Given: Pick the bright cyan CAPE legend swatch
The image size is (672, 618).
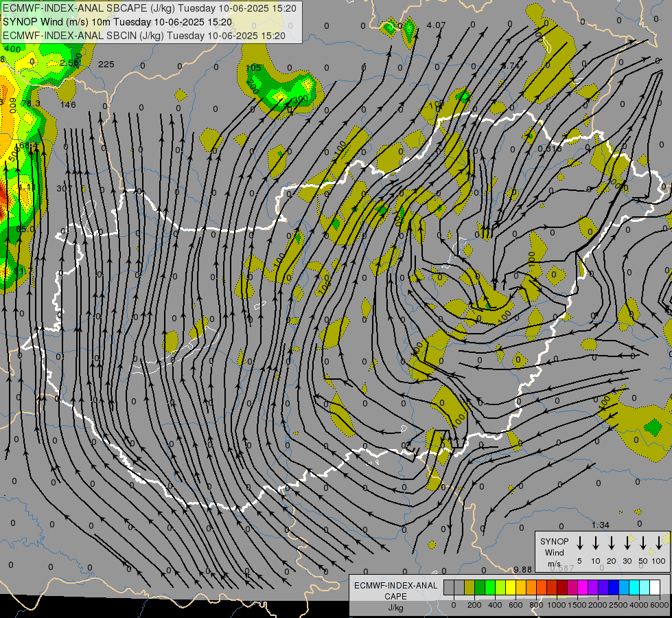Looking at the screenshot, I should pos(634,588).
